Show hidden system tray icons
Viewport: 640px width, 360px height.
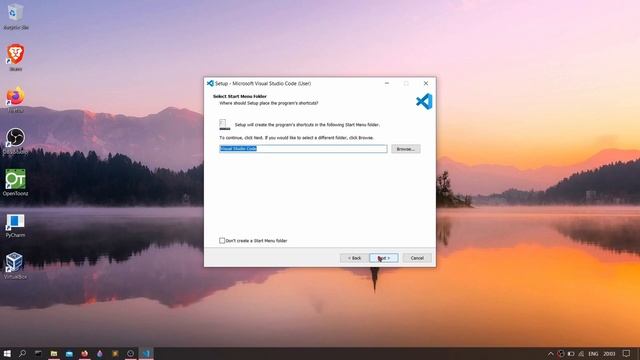tap(550, 353)
